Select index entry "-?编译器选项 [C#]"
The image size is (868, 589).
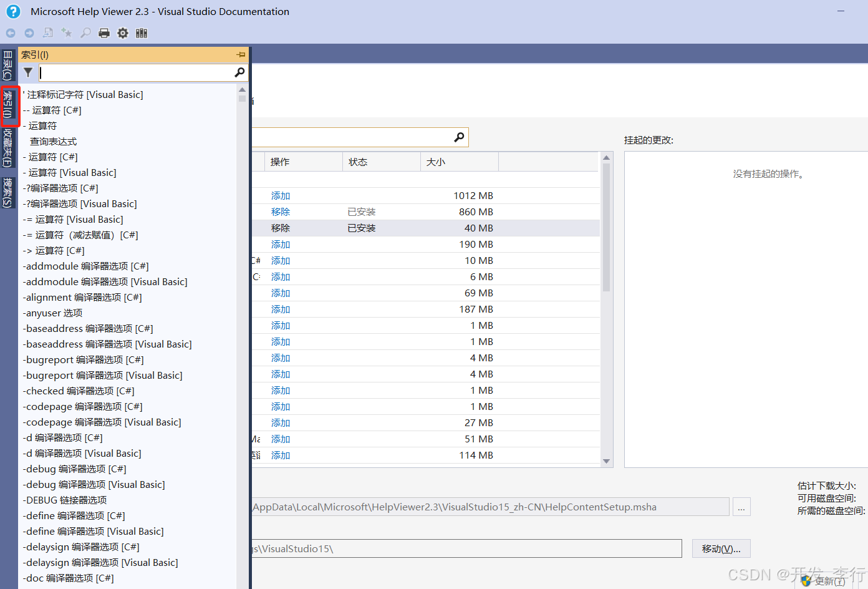click(60, 188)
